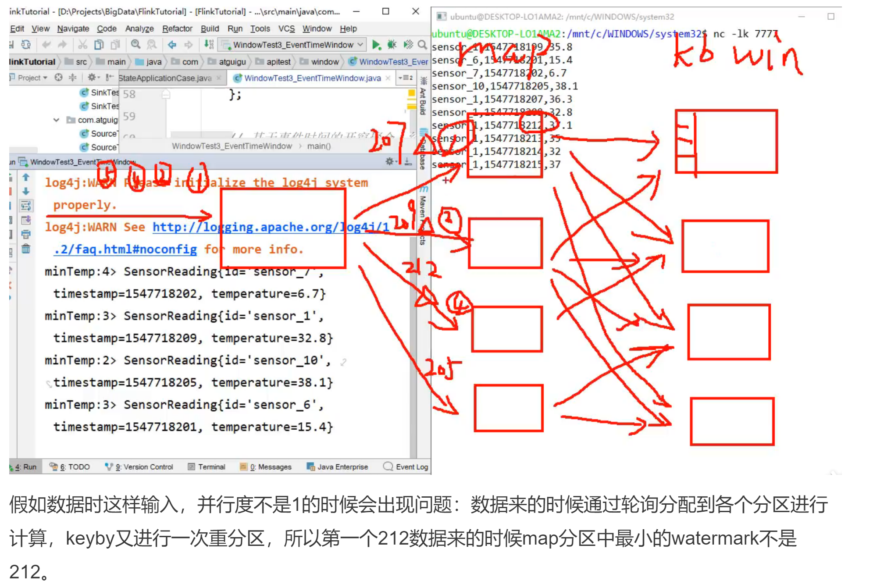Select breadcrumb item atguigu

point(232,62)
